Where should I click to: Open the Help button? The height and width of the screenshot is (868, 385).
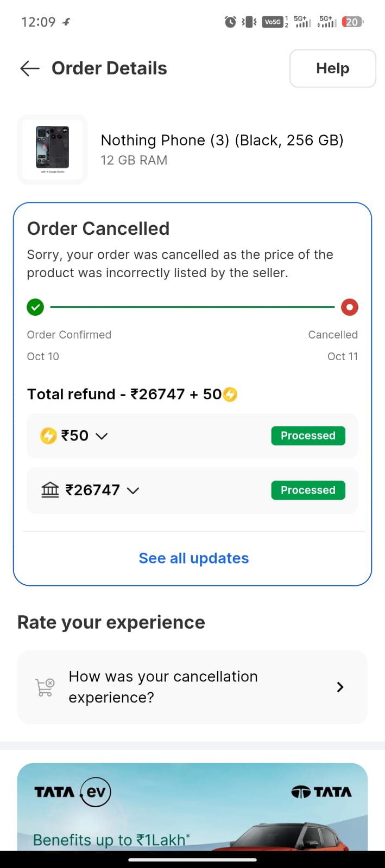[332, 68]
